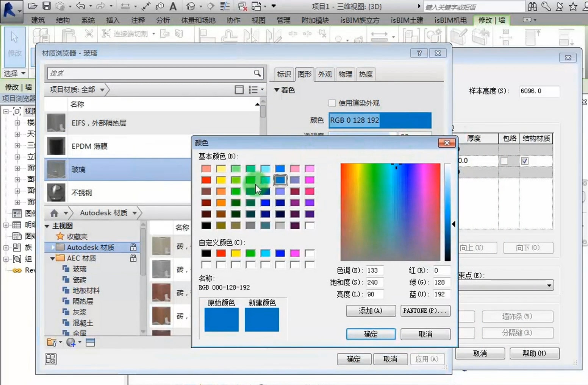
Task: Click the RGB 0 128 192 color field
Action: [380, 120]
